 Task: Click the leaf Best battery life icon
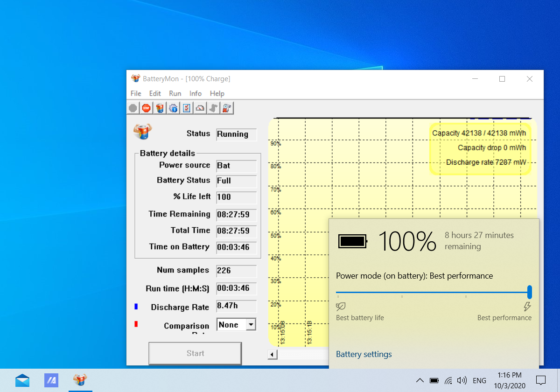coord(341,307)
